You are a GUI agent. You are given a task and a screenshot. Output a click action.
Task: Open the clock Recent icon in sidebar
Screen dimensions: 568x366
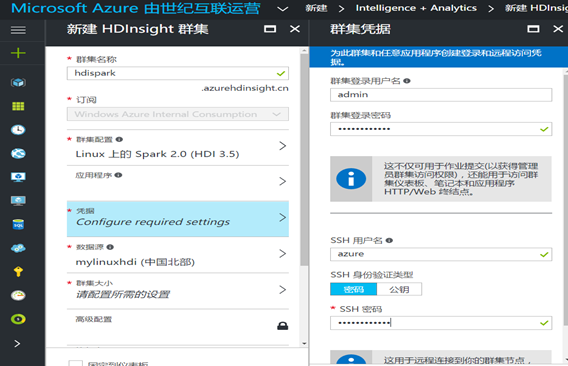click(18, 130)
